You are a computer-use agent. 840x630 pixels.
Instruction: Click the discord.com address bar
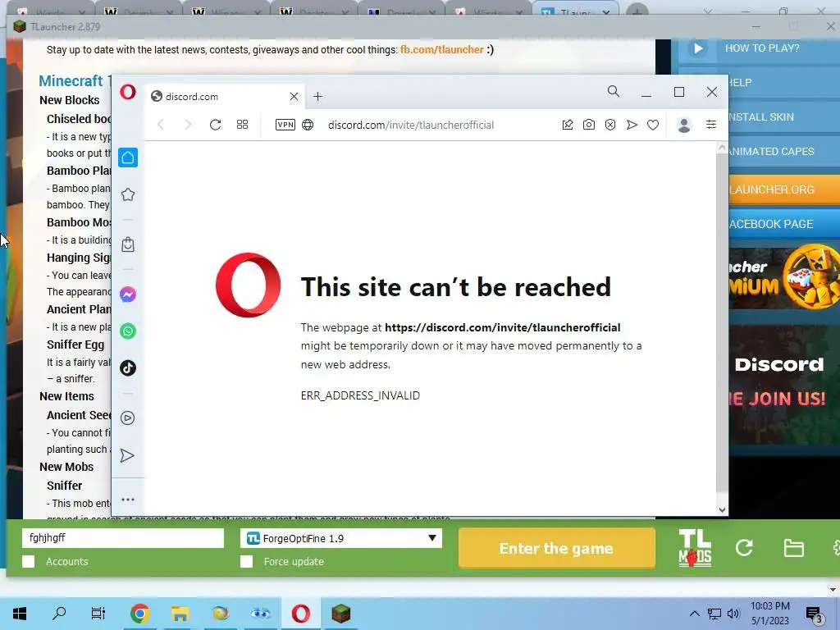411,125
